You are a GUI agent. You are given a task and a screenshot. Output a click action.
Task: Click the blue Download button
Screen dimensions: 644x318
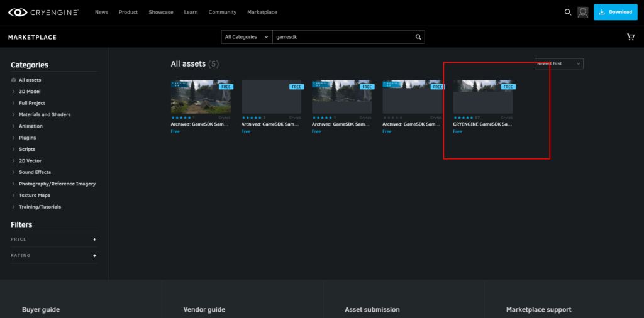(x=615, y=13)
